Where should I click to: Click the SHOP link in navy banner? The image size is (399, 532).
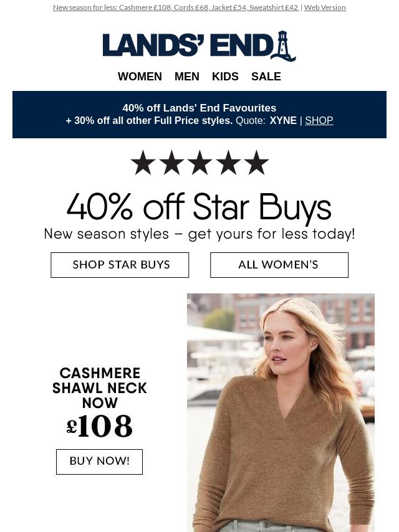pos(319,120)
